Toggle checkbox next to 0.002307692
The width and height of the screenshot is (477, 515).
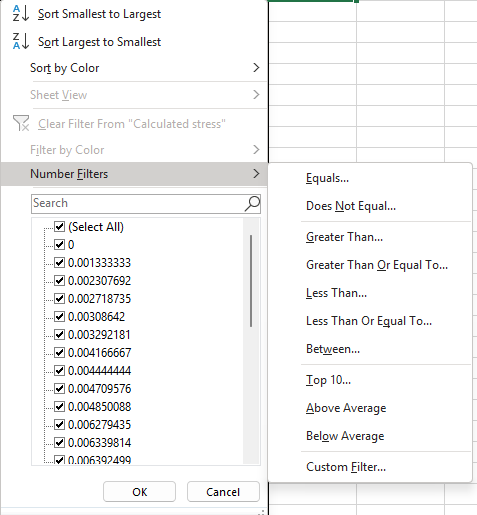60,281
